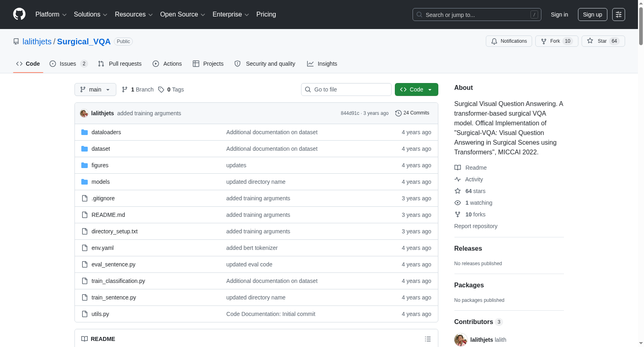Click commit hash 844d91c
This screenshot has width=644, height=347.
click(x=350, y=113)
